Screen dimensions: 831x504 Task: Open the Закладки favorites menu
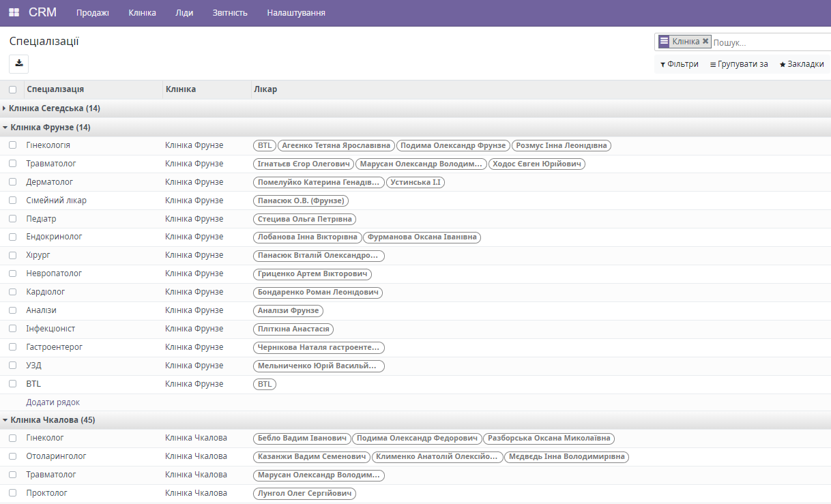801,64
